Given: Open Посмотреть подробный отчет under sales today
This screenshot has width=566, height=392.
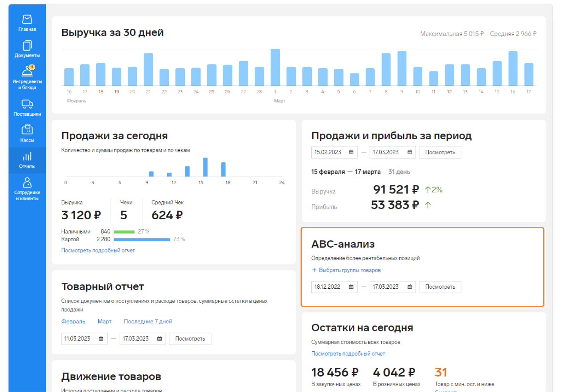Looking at the screenshot, I should (x=98, y=250).
